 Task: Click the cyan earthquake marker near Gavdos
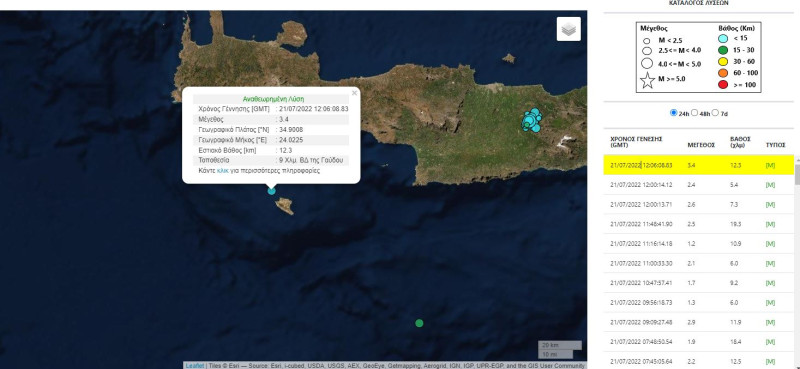pos(271,191)
